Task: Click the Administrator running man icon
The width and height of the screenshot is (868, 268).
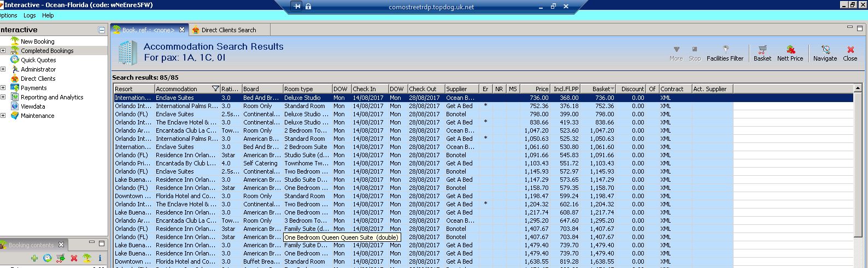Action: click(x=15, y=69)
